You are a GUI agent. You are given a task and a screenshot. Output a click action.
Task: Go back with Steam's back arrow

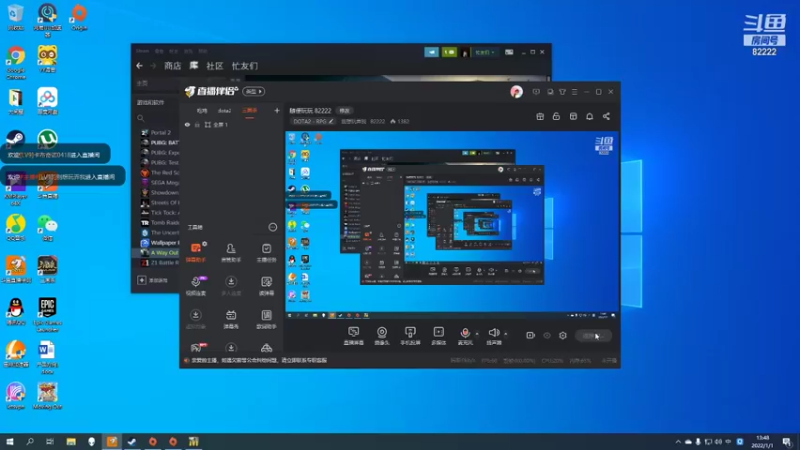[x=140, y=66]
